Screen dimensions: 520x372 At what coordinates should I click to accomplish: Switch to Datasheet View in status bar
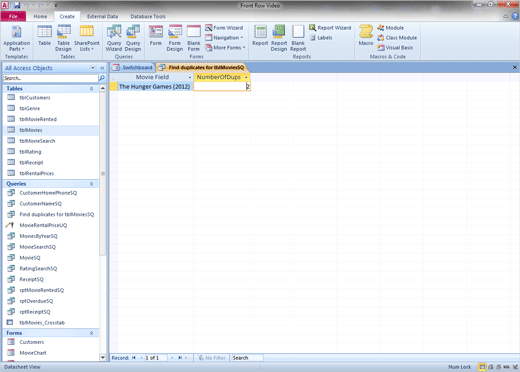(x=482, y=367)
